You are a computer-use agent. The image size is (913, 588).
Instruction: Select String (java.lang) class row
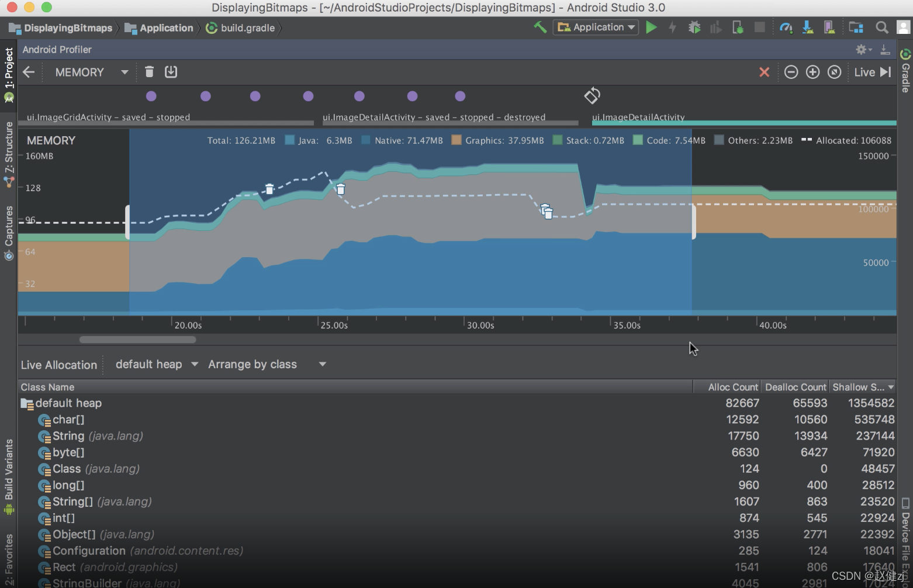coord(457,436)
